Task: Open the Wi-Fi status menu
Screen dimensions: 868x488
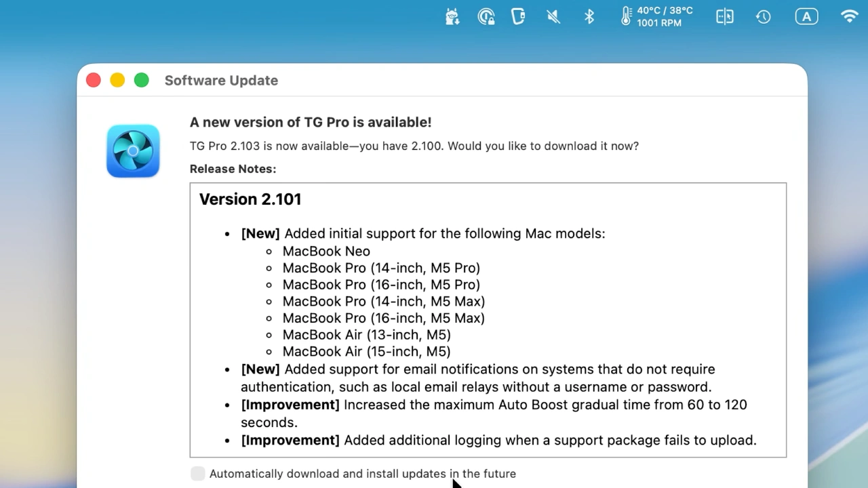Action: (849, 16)
